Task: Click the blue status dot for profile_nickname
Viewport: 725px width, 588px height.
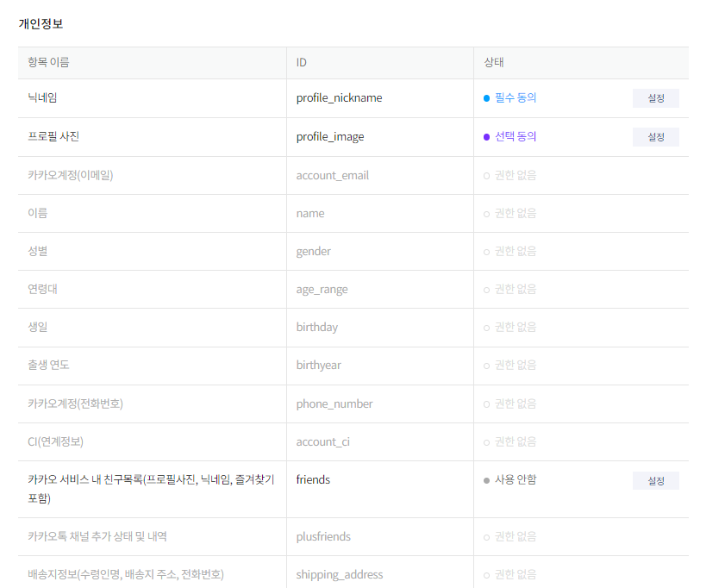Action: tap(486, 98)
